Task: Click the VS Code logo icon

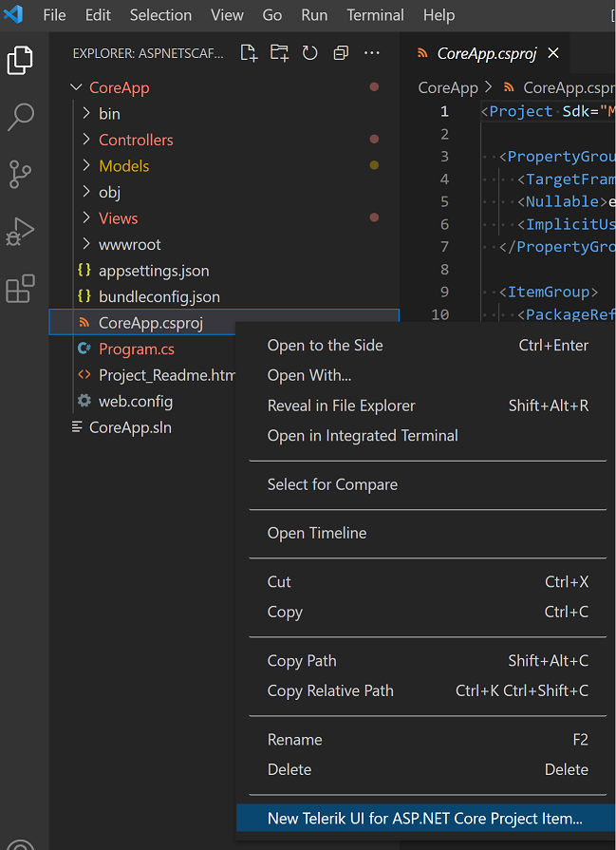Action: tap(13, 14)
